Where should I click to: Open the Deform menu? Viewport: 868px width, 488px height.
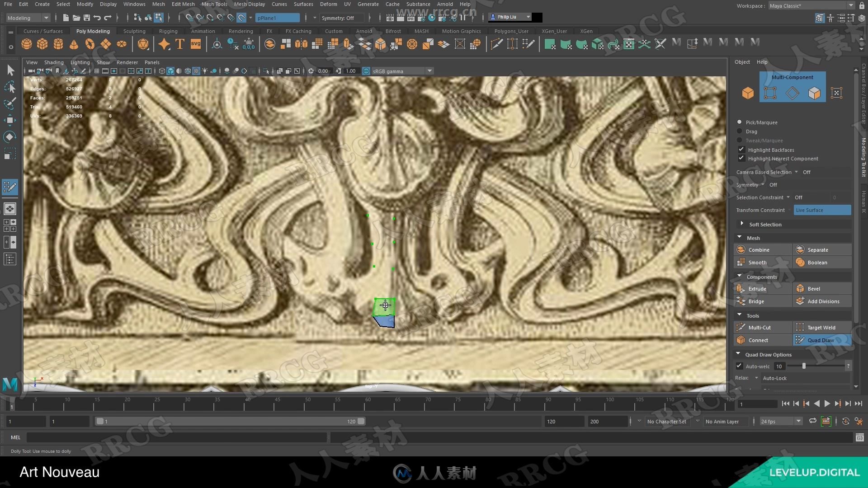pyautogui.click(x=328, y=4)
